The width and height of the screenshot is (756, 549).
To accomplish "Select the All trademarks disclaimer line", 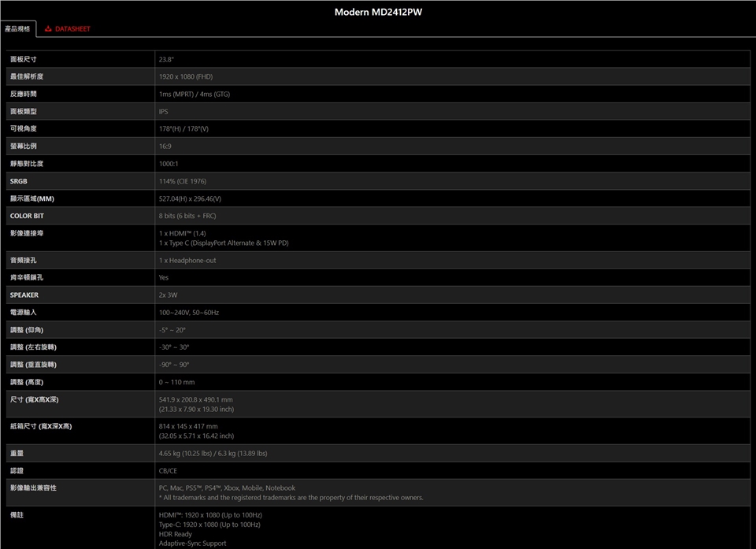I will pyautogui.click(x=291, y=497).
